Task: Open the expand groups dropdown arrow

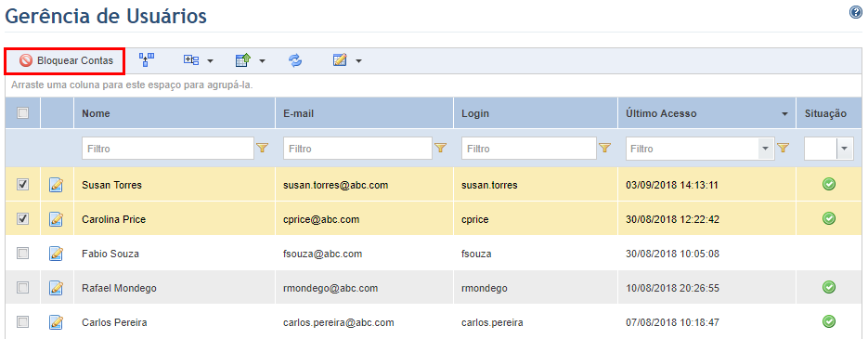Action: click(211, 61)
